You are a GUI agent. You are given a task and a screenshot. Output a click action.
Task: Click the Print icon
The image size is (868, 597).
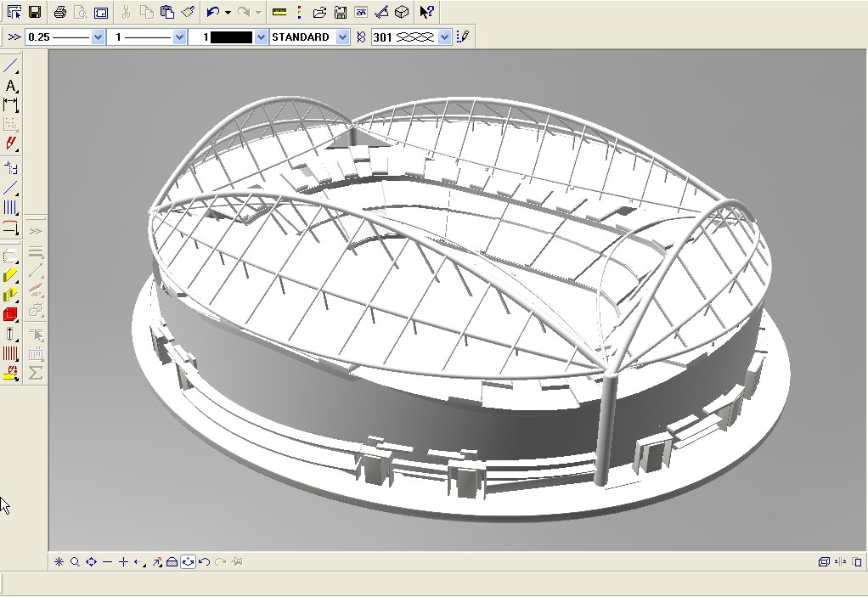[x=59, y=12]
